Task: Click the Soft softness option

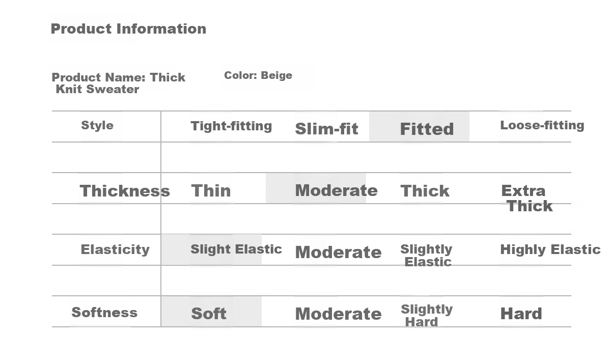Action: pos(209,314)
